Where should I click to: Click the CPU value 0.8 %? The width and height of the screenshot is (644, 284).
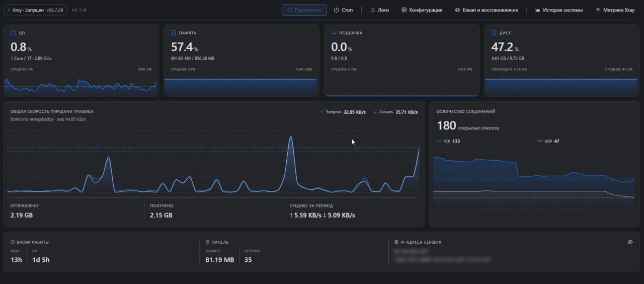(x=21, y=47)
